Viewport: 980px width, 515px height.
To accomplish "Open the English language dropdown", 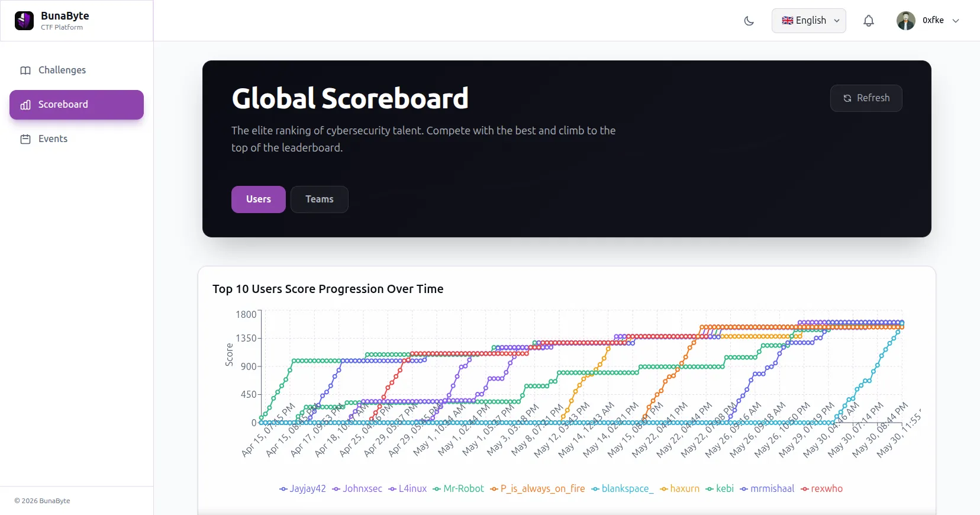I will tap(809, 21).
